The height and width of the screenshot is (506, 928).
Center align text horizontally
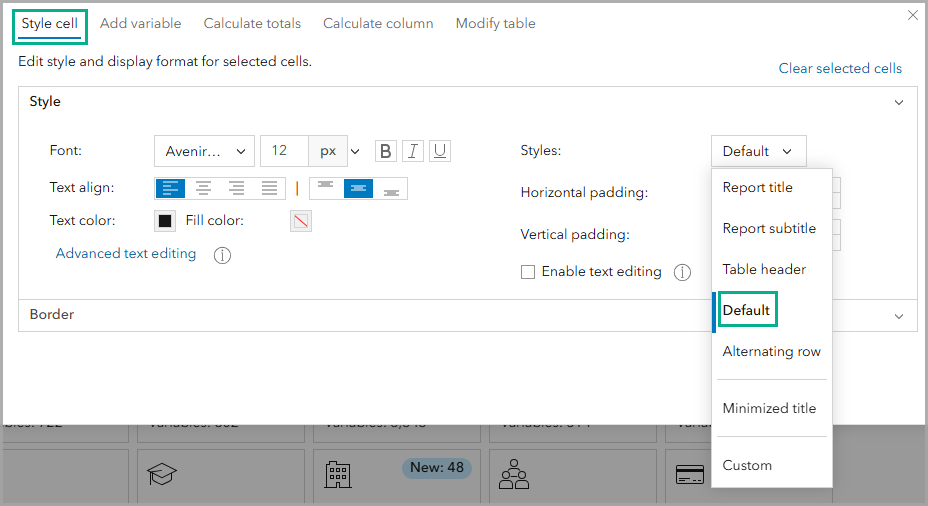203,189
